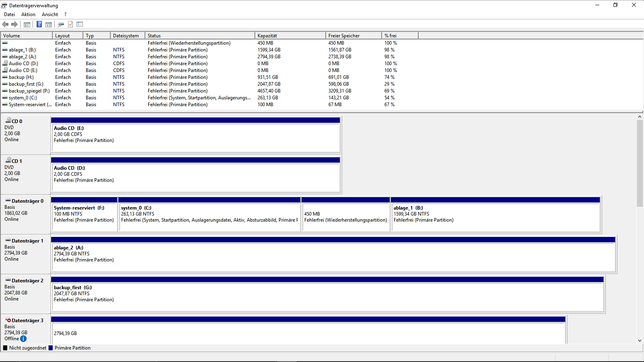Sort by the Layout column header
This screenshot has height=362, width=644.
68,36
